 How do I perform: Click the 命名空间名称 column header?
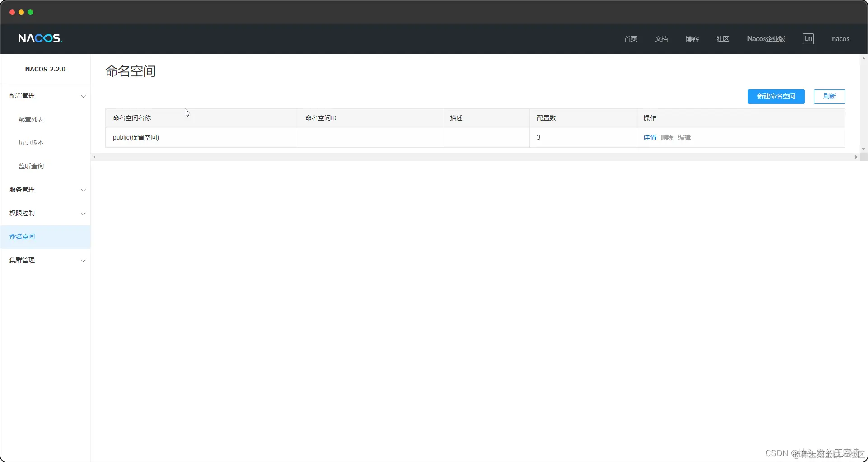(201, 118)
